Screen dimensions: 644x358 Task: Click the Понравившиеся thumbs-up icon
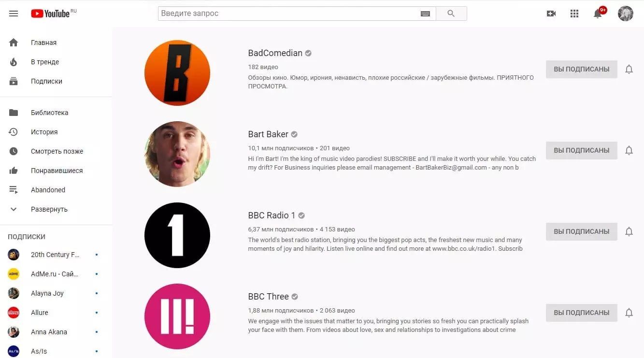click(14, 171)
